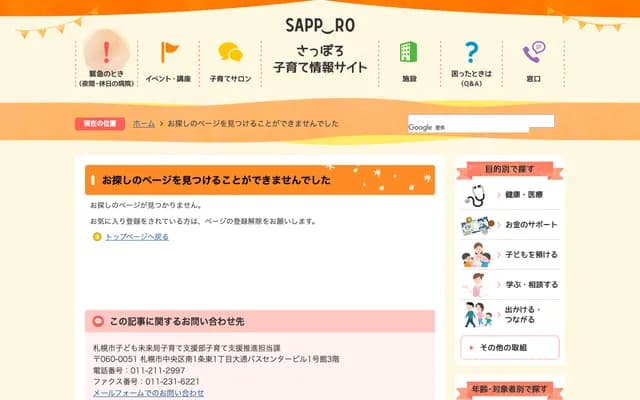Select the 施設 building icon
The height and width of the screenshot is (400, 640).
coord(409,54)
